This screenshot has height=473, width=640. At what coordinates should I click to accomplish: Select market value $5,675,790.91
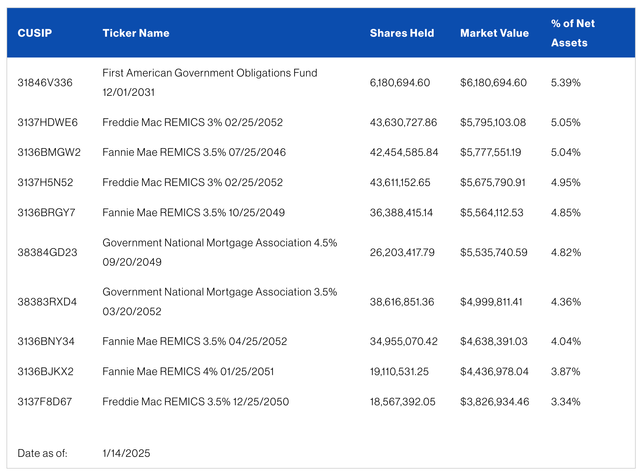(493, 182)
